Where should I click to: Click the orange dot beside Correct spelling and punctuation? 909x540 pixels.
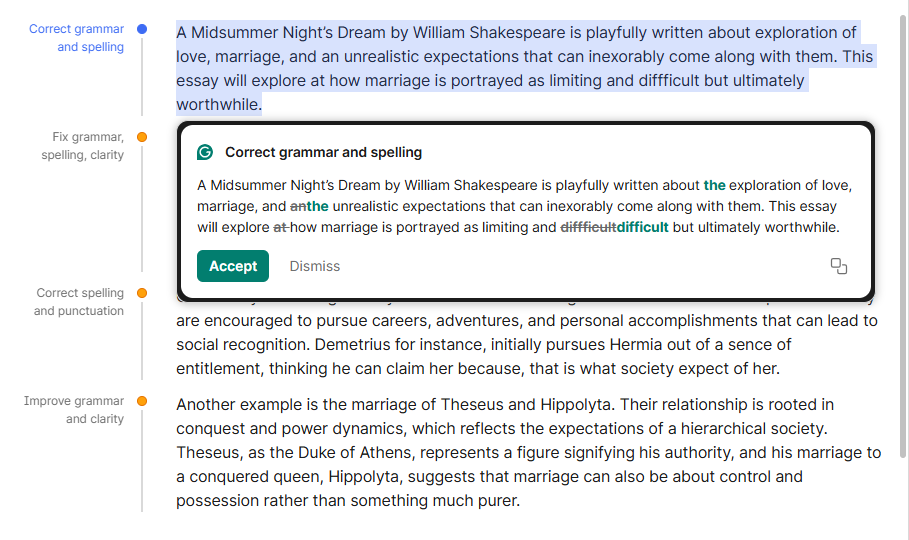(x=142, y=293)
